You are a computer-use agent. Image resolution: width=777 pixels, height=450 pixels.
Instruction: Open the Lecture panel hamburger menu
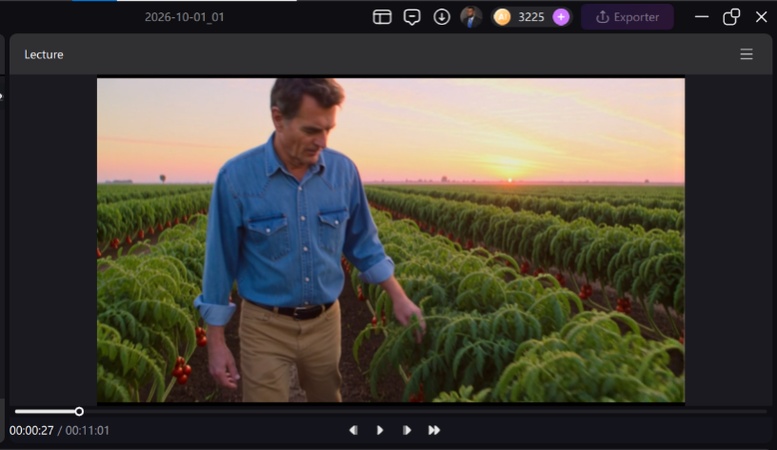point(746,54)
